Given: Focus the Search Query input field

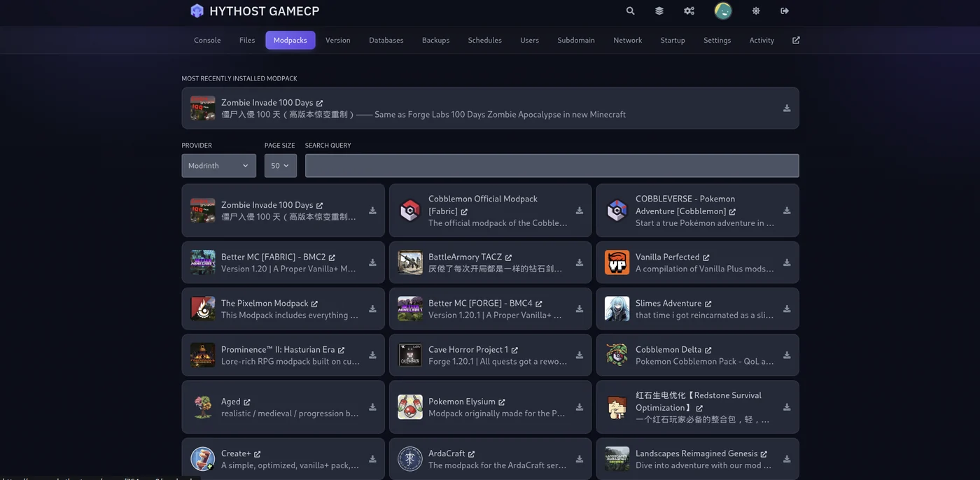Looking at the screenshot, I should (552, 166).
